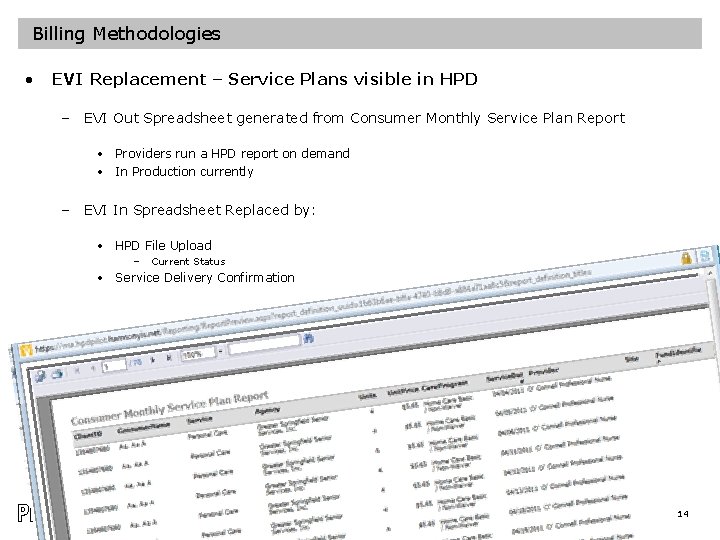Click the 'Consumer Monthly Service Plan Report' title
This screenshot has height=540, width=720.
[169, 408]
